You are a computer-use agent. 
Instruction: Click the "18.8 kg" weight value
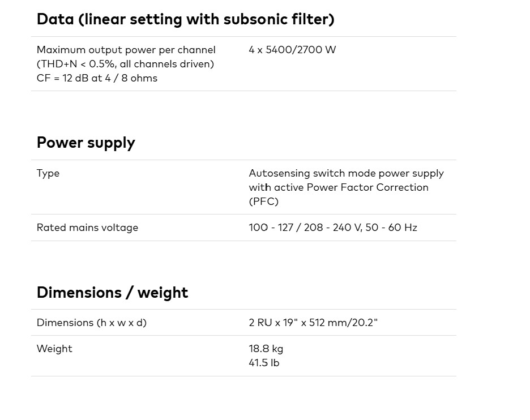point(266,349)
